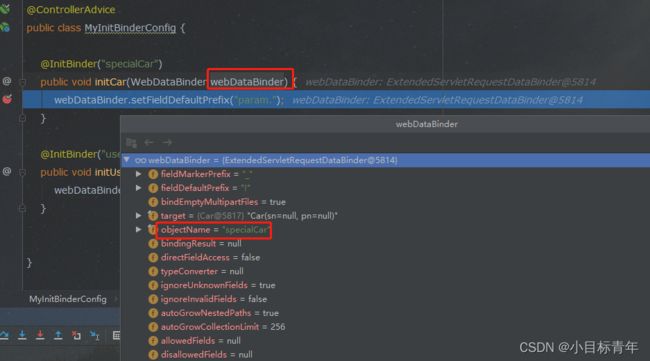Click the Spring bean icon beside @ControllerAdvice
The image size is (650, 361).
[5, 8]
